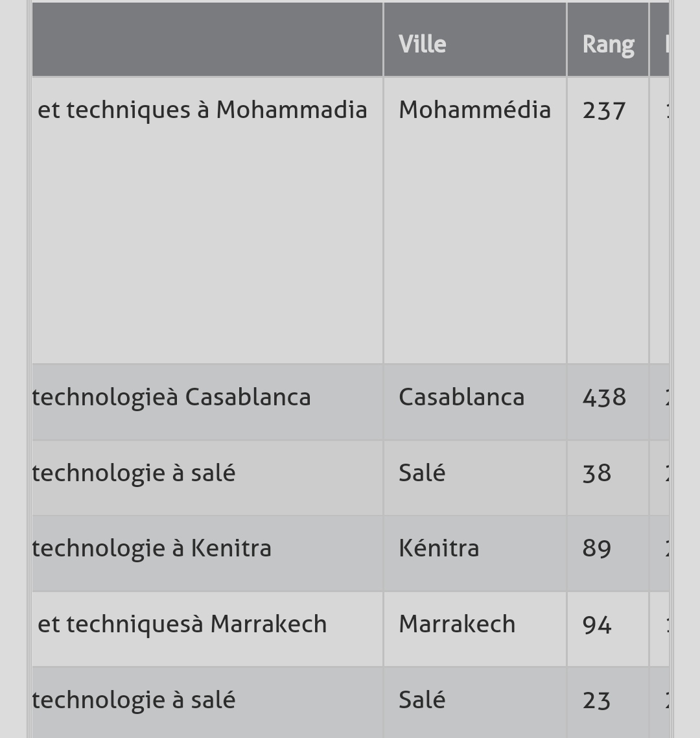Click 'technologie à salé' in the rank 23 row
700x738 pixels.
134,700
